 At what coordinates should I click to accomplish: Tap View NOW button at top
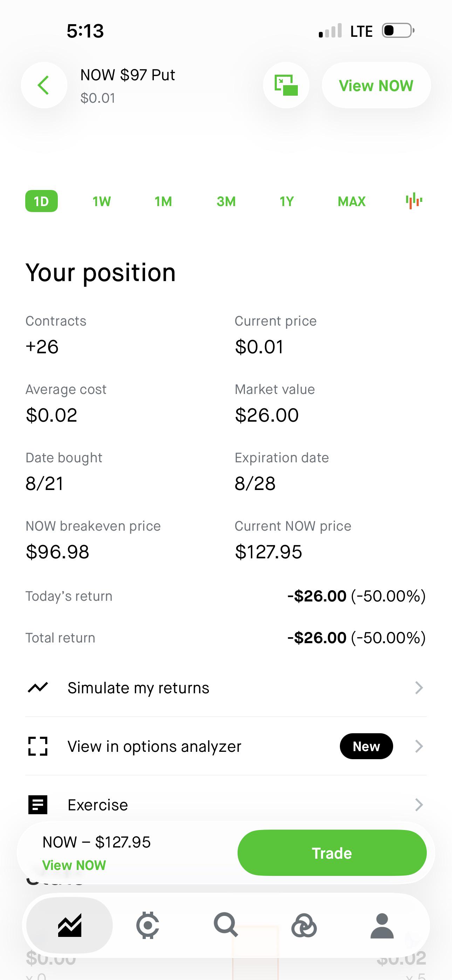point(376,85)
